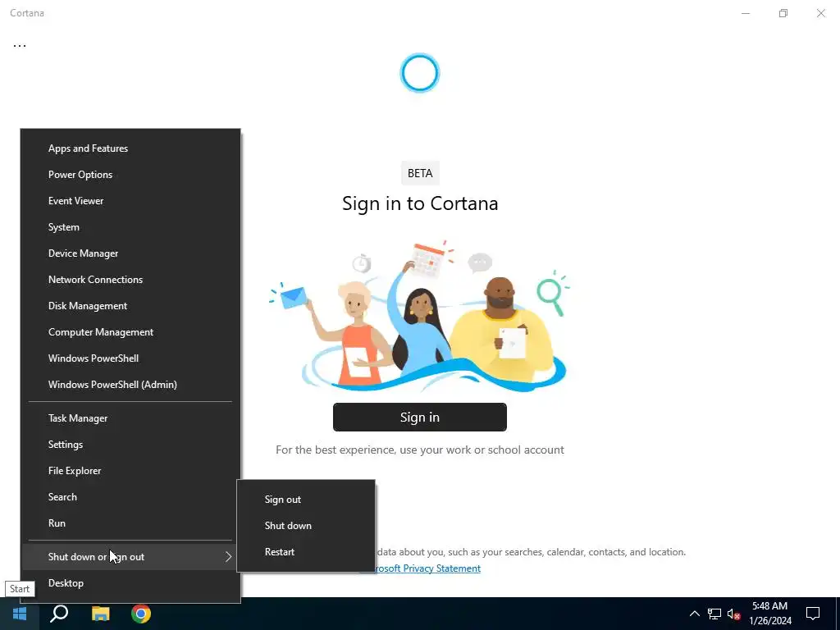
Task: Close the Cortana window
Action: tap(820, 13)
